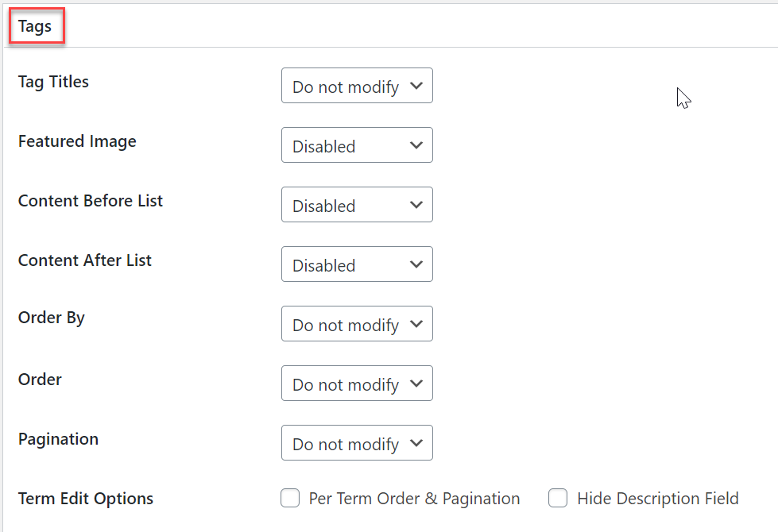Enable Per Term Order & Pagination checkbox
This screenshot has width=778, height=532.
point(290,498)
